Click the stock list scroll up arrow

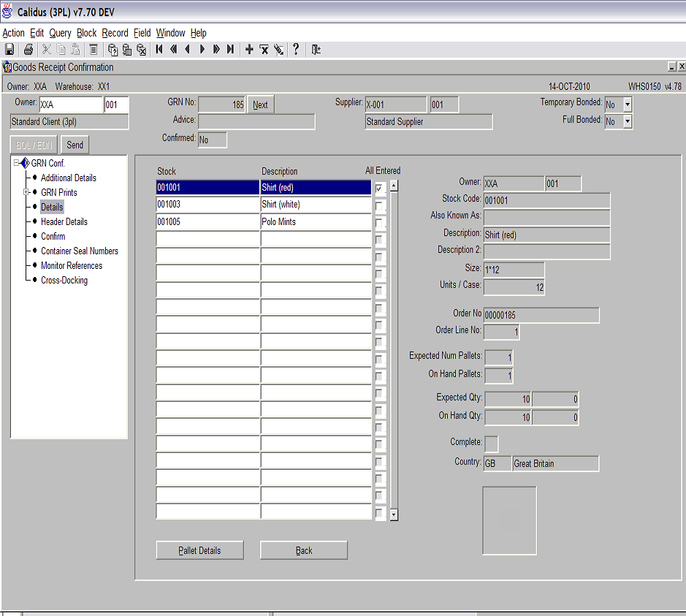pyautogui.click(x=394, y=186)
